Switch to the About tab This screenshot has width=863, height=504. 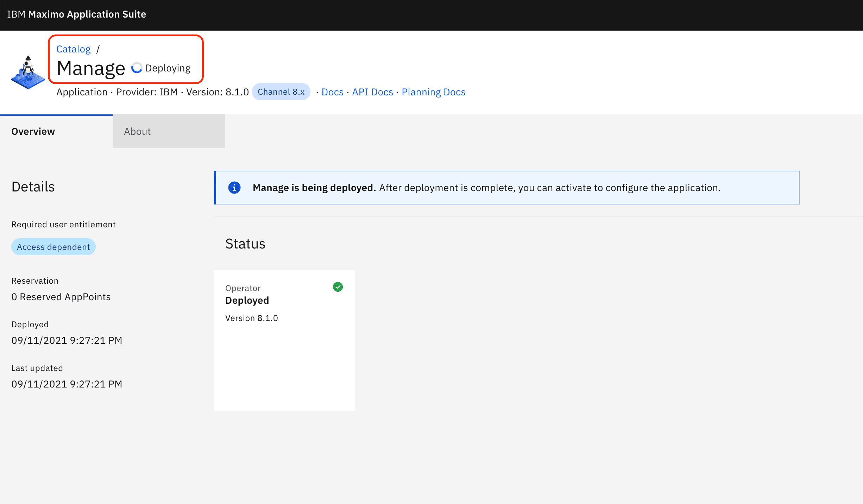(169, 131)
